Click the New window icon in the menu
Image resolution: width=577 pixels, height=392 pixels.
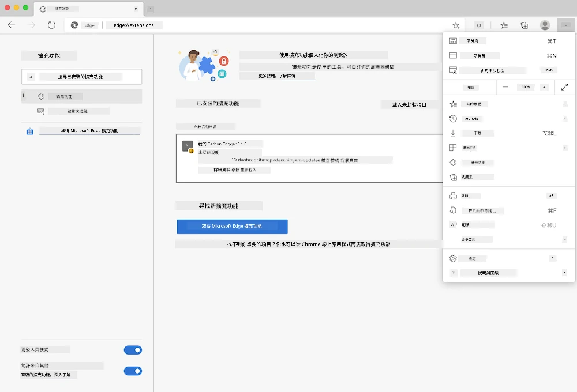coord(453,55)
